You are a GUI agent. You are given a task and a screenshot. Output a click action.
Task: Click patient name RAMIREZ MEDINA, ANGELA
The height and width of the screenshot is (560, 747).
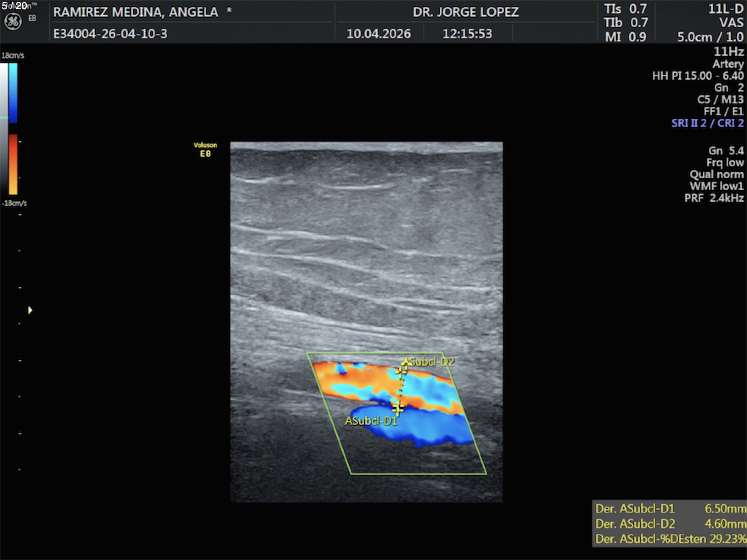tap(136, 12)
